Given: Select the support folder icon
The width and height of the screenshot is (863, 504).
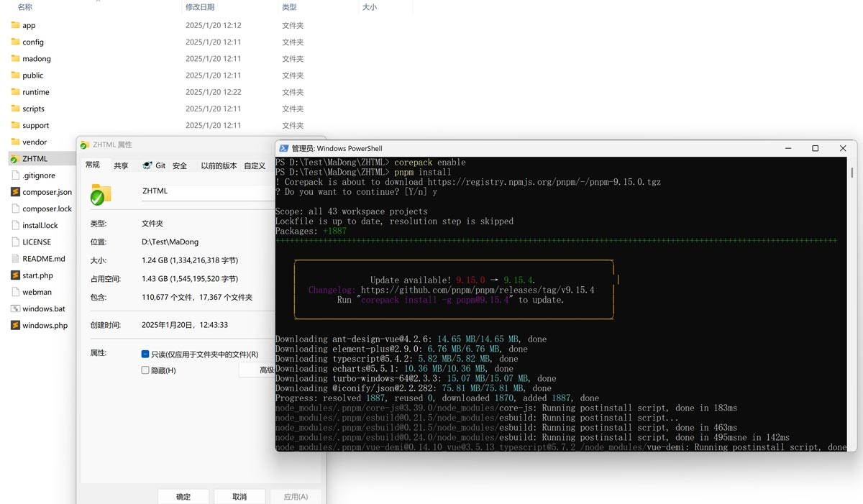Looking at the screenshot, I should point(16,125).
